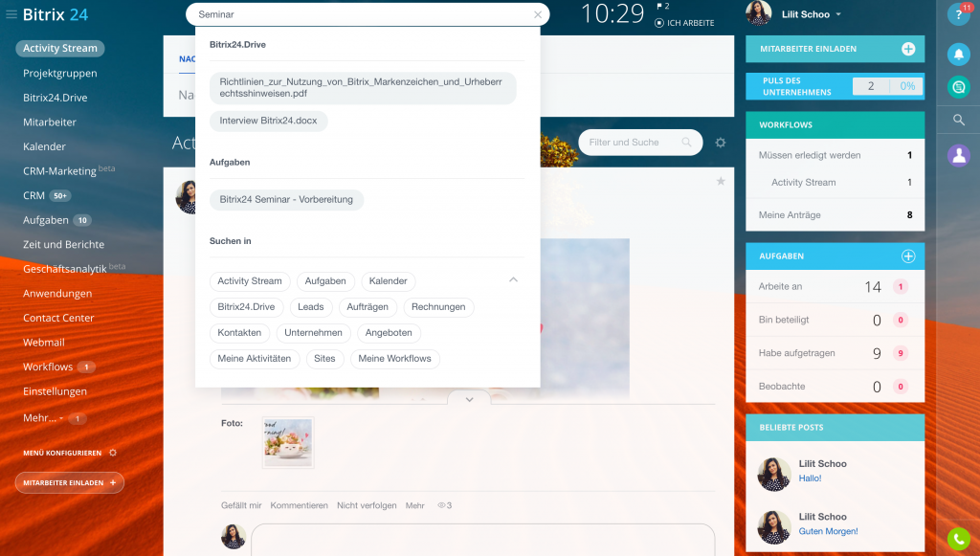This screenshot has height=556, width=980.
Task: Open Activity Stream settings gear
Action: 721,143
